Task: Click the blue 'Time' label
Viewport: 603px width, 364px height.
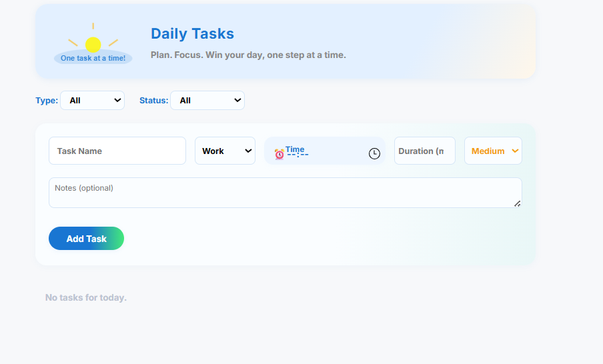Action: tap(295, 149)
